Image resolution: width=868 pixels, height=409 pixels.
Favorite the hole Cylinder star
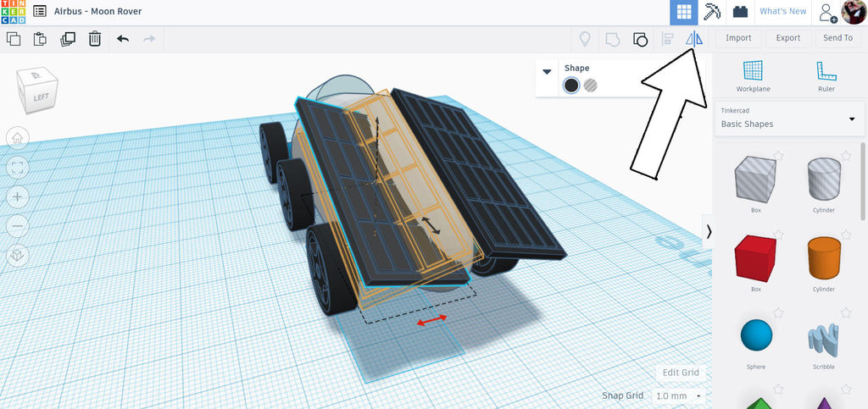coord(845,155)
